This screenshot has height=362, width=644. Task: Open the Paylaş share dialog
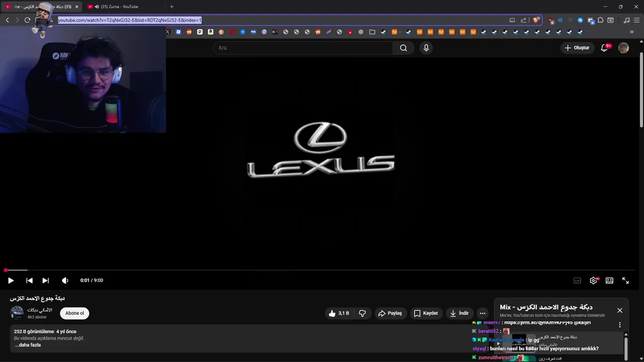click(390, 313)
